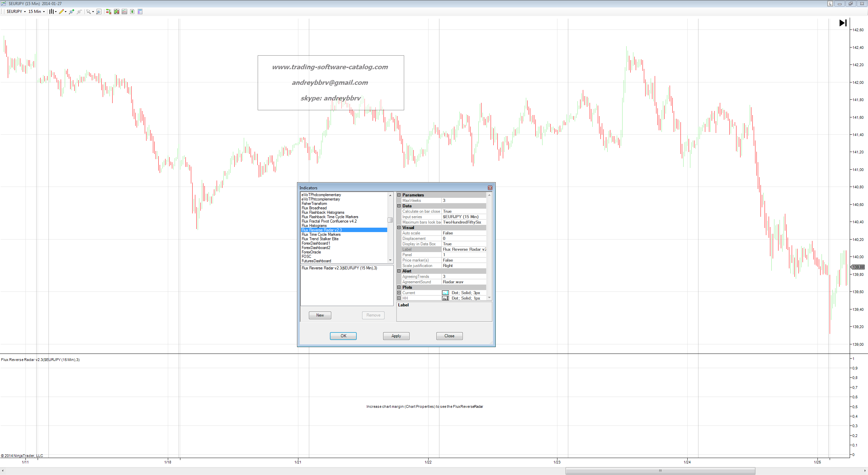The height and width of the screenshot is (475, 868).
Task: Expand the Current plot settings
Action: coord(399,293)
